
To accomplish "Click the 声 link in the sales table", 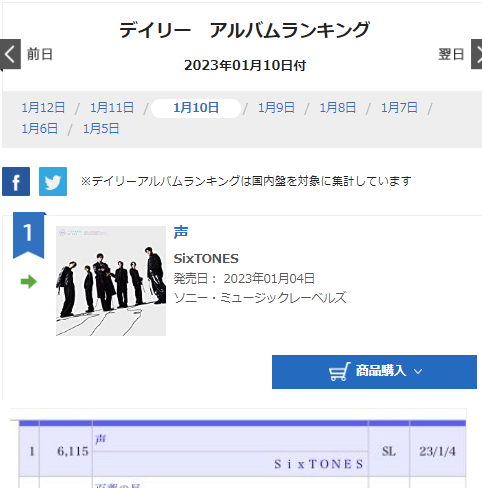I will (101, 439).
